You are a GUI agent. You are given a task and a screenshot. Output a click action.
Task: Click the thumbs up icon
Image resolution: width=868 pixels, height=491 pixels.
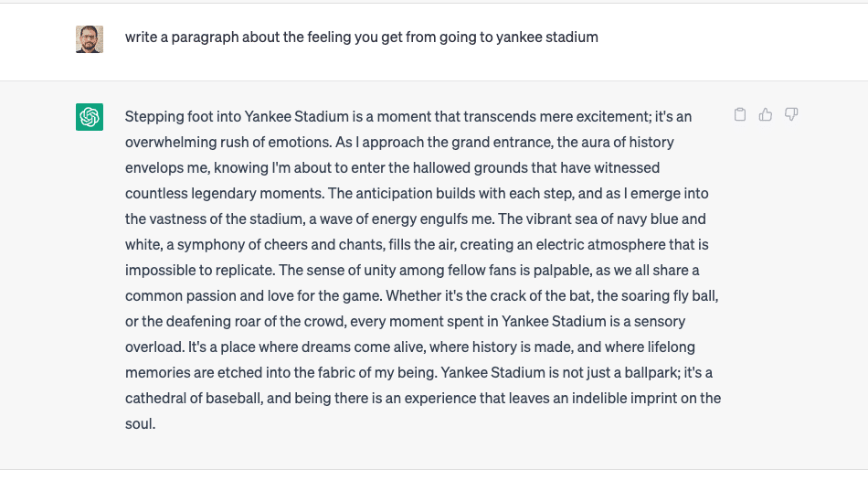pos(766,114)
